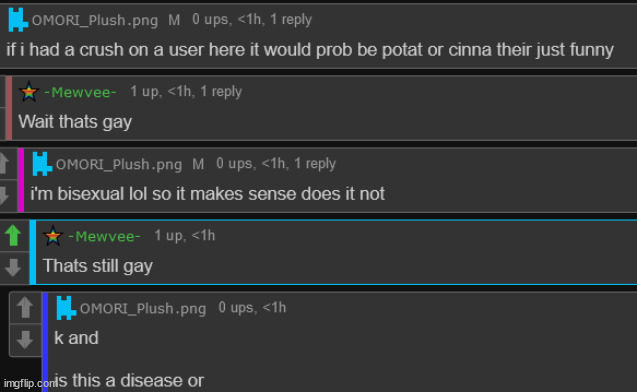637x392 pixels.
Task: Upvote the 'i'm bisexual lol' comment
Action: (x=4, y=163)
